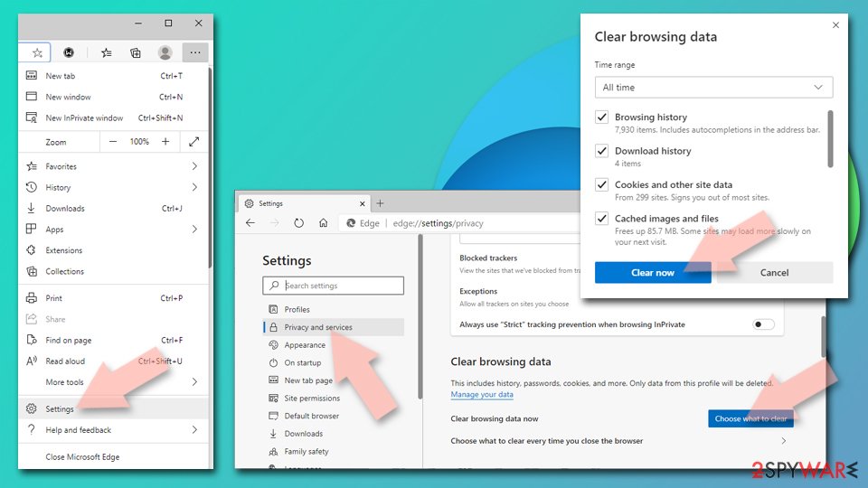Image resolution: width=868 pixels, height=488 pixels.
Task: Open the Time range dropdown
Action: [x=713, y=88]
